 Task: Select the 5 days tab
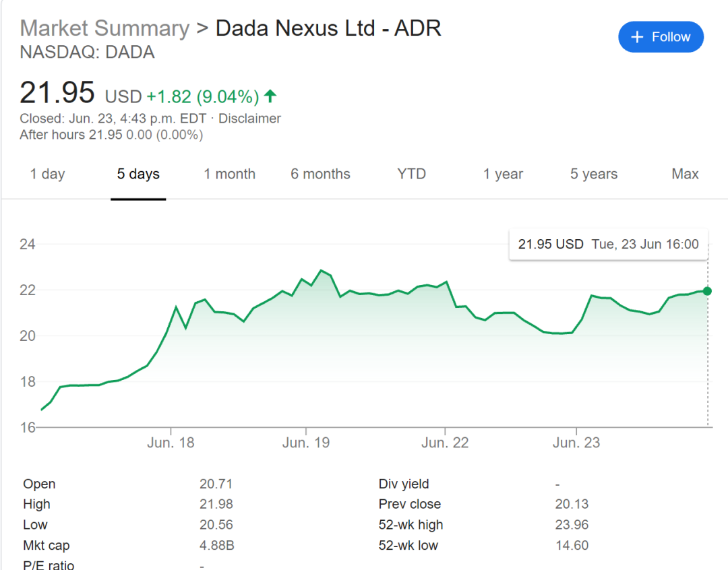click(x=138, y=174)
